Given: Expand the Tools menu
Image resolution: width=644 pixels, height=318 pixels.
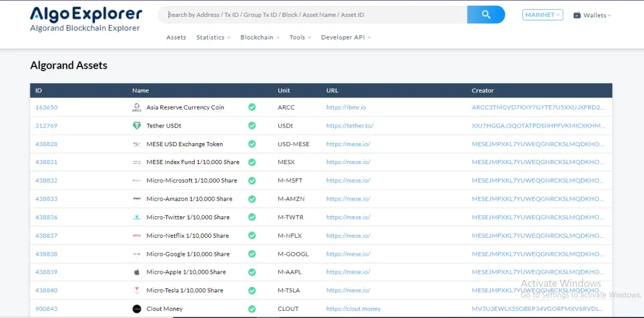Looking at the screenshot, I should [x=300, y=37].
